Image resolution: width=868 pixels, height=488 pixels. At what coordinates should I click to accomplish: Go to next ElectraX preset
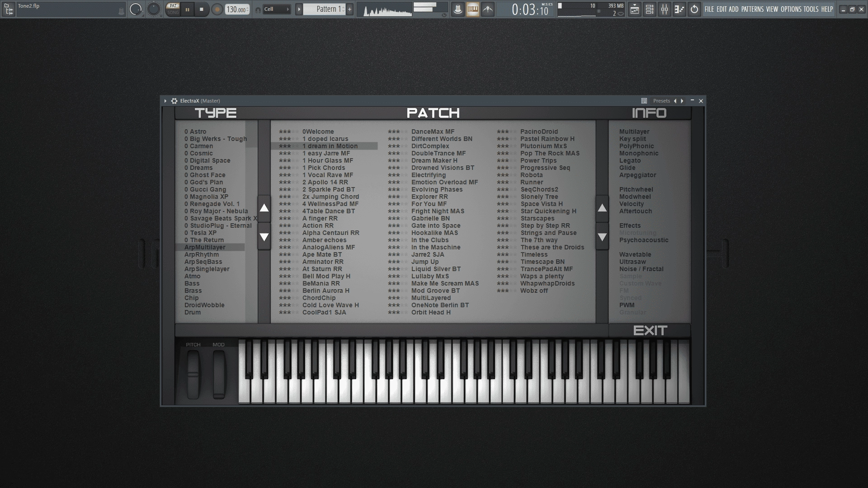point(682,101)
